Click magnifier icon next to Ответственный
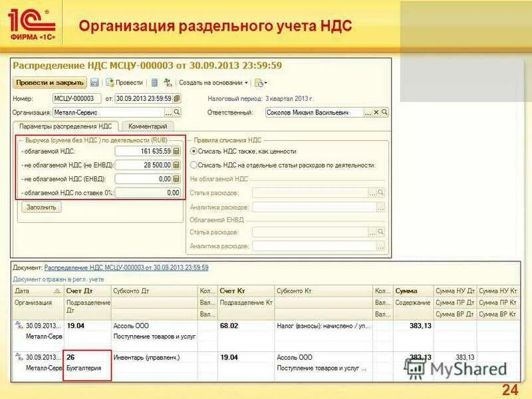Screen dimensions: 532x399 pyautogui.click(x=384, y=112)
